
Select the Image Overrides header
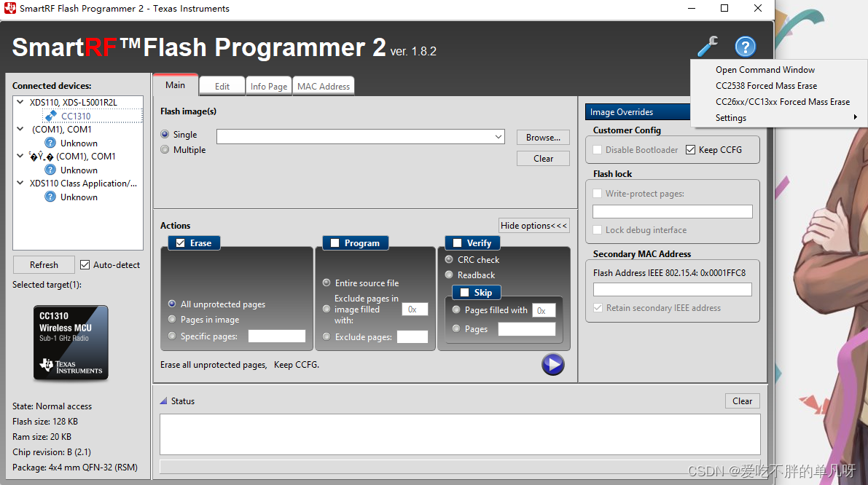(x=638, y=111)
